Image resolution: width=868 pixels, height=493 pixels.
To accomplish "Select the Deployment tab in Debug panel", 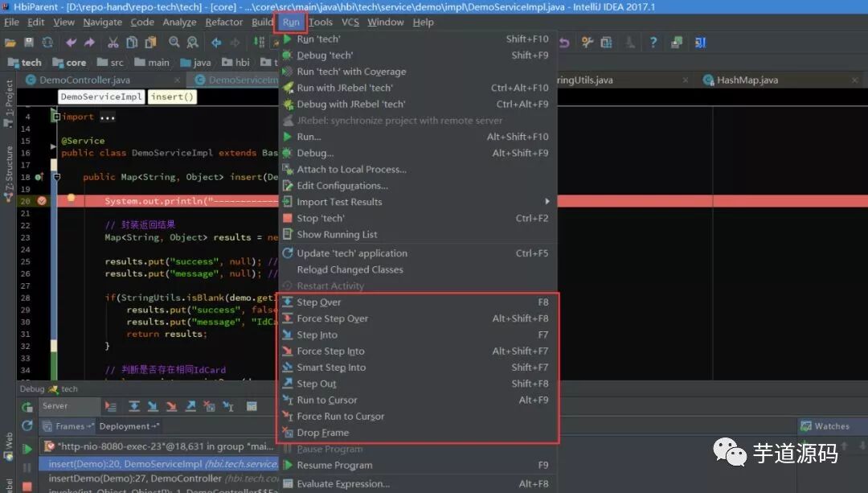I will click(129, 426).
